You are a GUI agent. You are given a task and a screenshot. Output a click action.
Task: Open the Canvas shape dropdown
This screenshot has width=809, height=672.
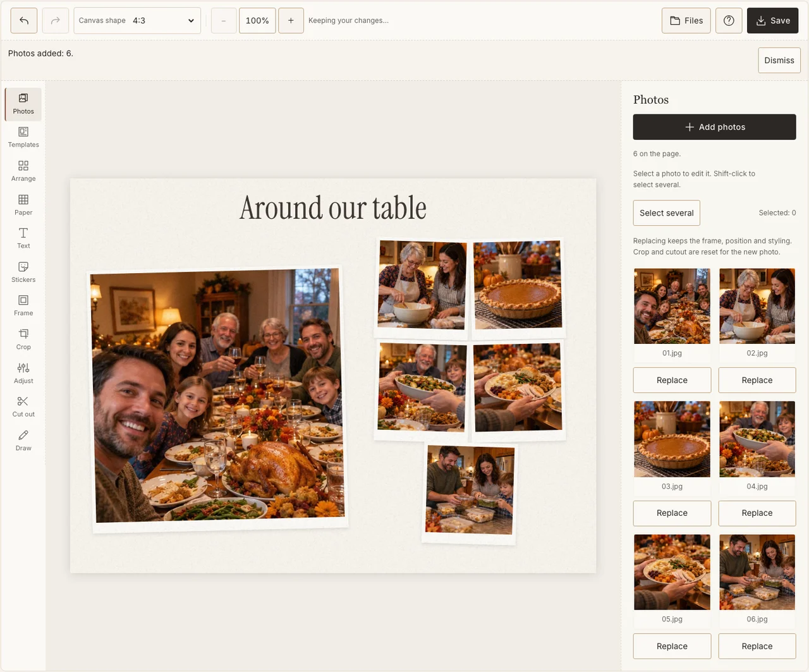coord(137,21)
